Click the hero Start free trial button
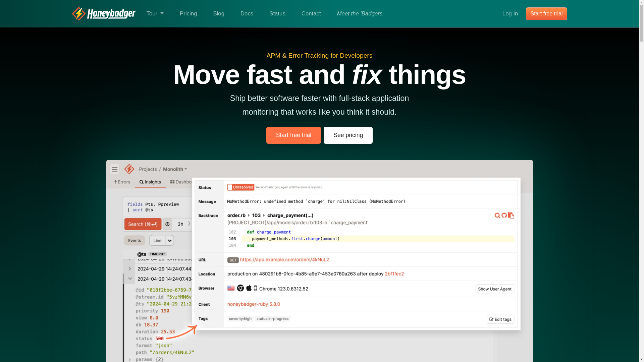The width and height of the screenshot is (644, 362). (293, 135)
